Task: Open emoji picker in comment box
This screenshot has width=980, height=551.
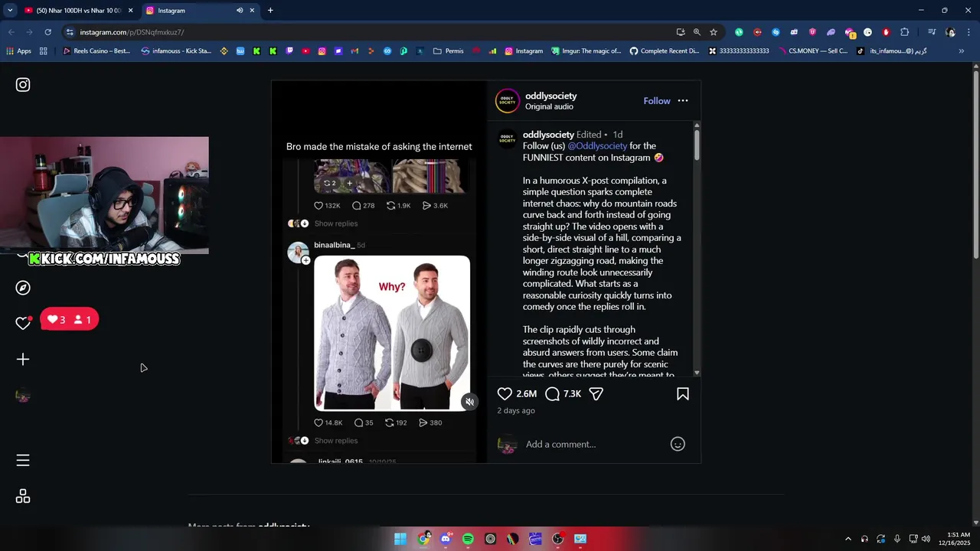Action: [678, 444]
